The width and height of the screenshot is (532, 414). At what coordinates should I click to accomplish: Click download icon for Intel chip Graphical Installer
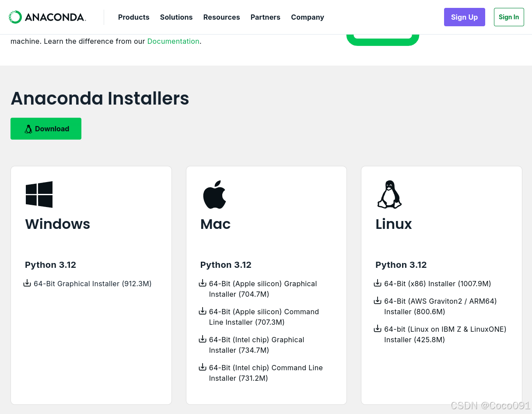(203, 339)
